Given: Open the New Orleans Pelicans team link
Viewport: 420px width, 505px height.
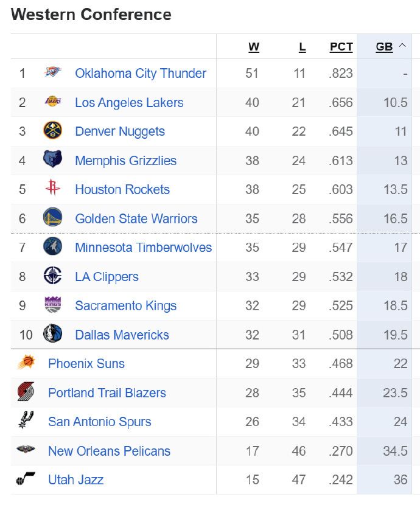Looking at the screenshot, I should [109, 451].
